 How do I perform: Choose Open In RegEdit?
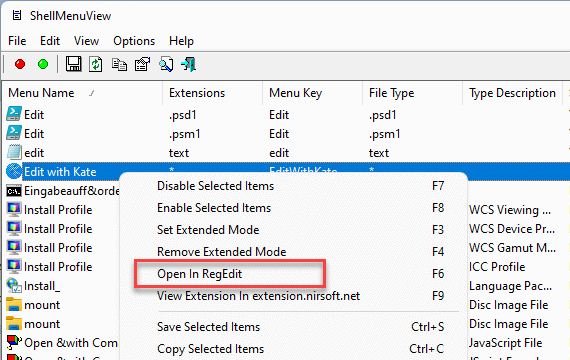coord(294,273)
